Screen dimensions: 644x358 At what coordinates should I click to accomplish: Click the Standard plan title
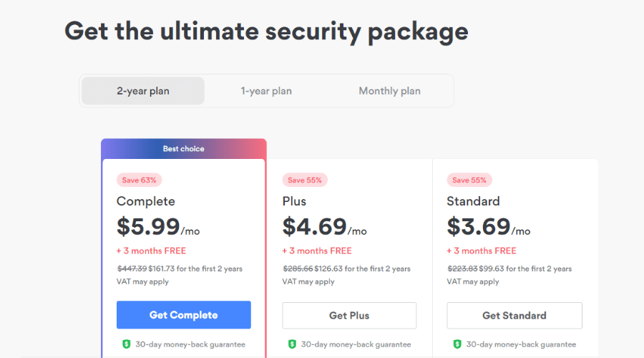(473, 201)
